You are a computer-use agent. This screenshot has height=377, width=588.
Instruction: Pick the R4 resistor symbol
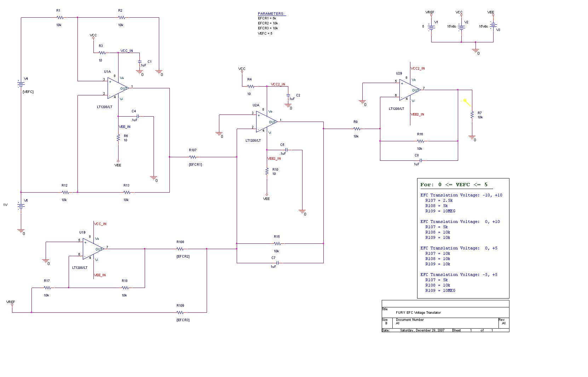(x=250, y=86)
